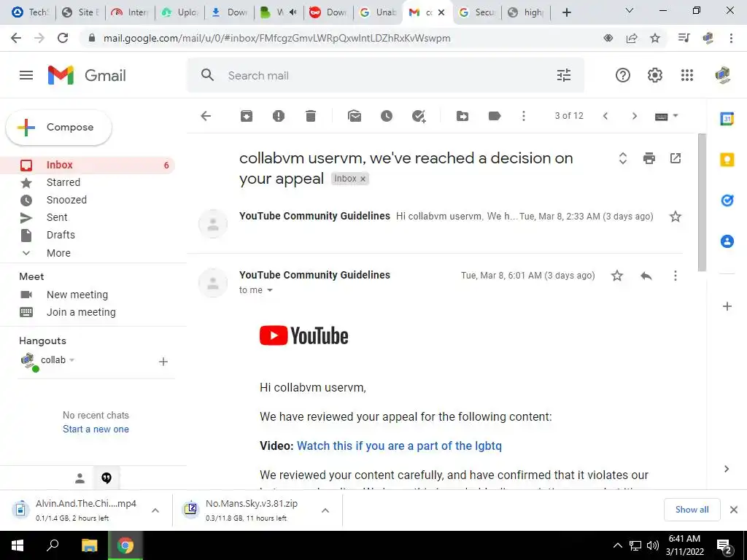Show search options filter icon
Viewport: 747px width, 560px height.
point(564,75)
